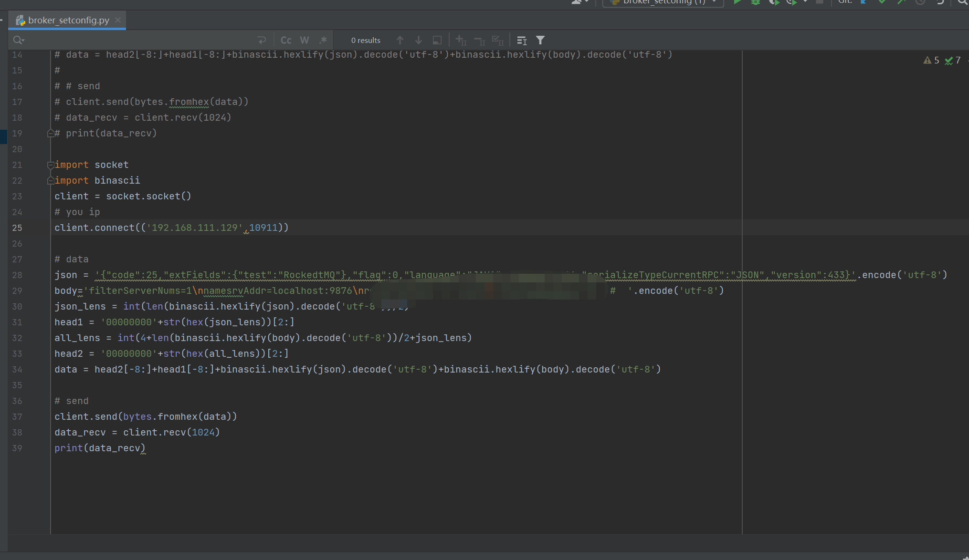
Task: Open results in Find tool window
Action: (x=437, y=40)
